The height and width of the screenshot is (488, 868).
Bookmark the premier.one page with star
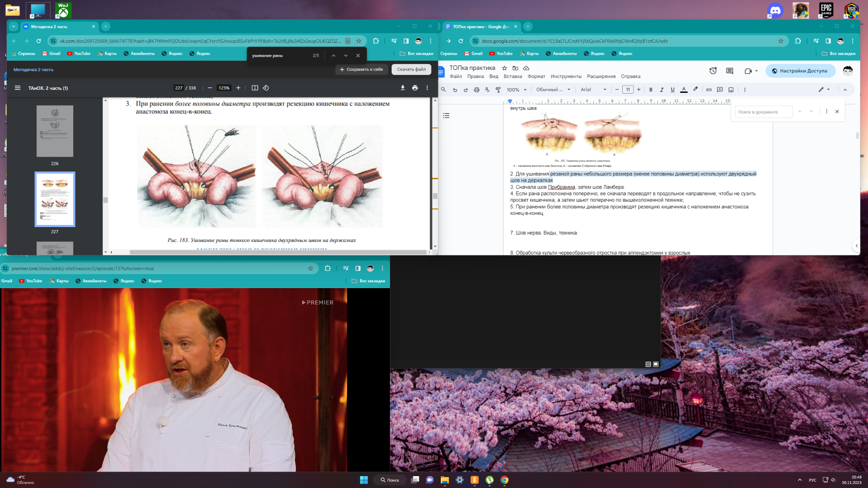310,268
